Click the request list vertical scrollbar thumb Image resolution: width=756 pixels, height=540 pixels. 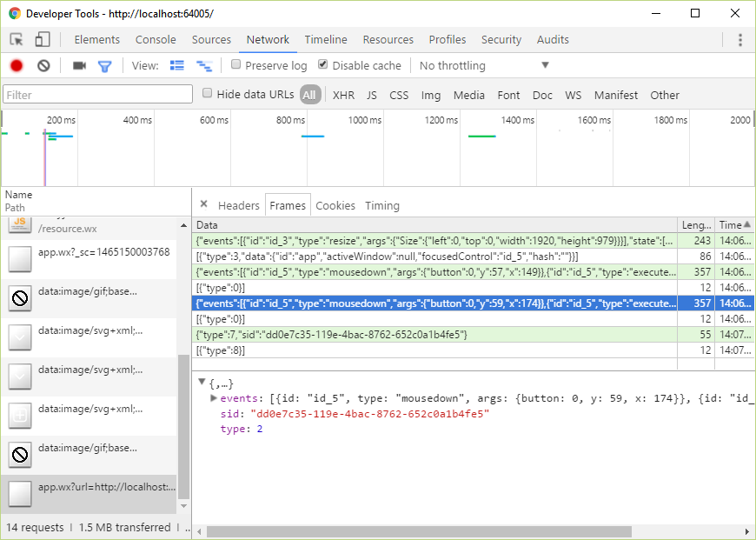tap(183, 427)
